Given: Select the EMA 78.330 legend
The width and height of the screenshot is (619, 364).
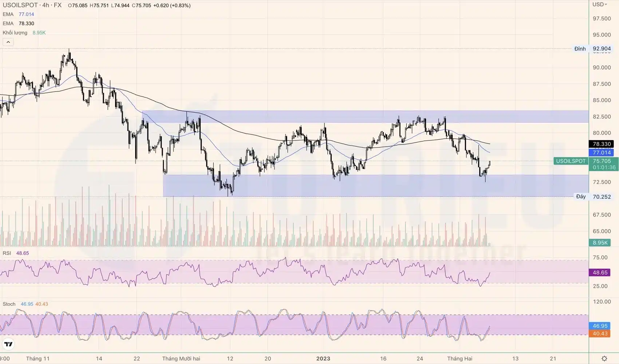Looking at the screenshot, I should pos(18,23).
